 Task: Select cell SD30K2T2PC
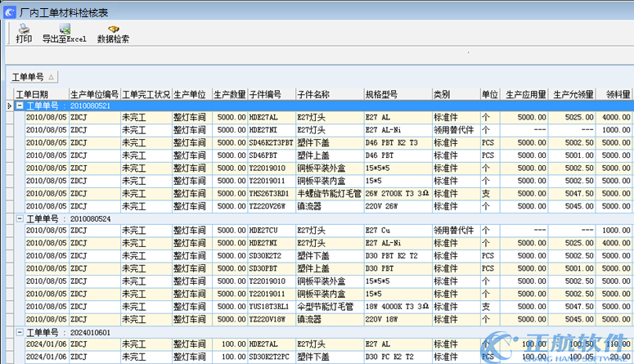(x=272, y=357)
